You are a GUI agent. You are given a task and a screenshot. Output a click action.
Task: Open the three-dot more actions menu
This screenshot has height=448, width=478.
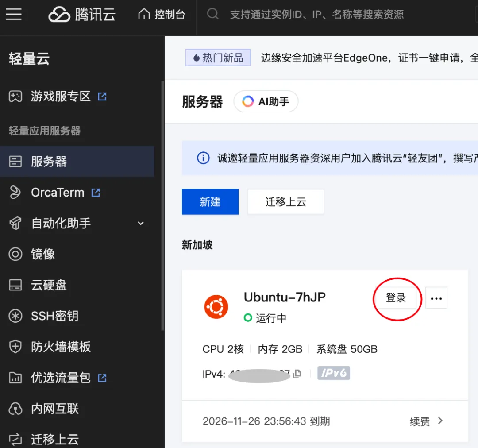436,297
